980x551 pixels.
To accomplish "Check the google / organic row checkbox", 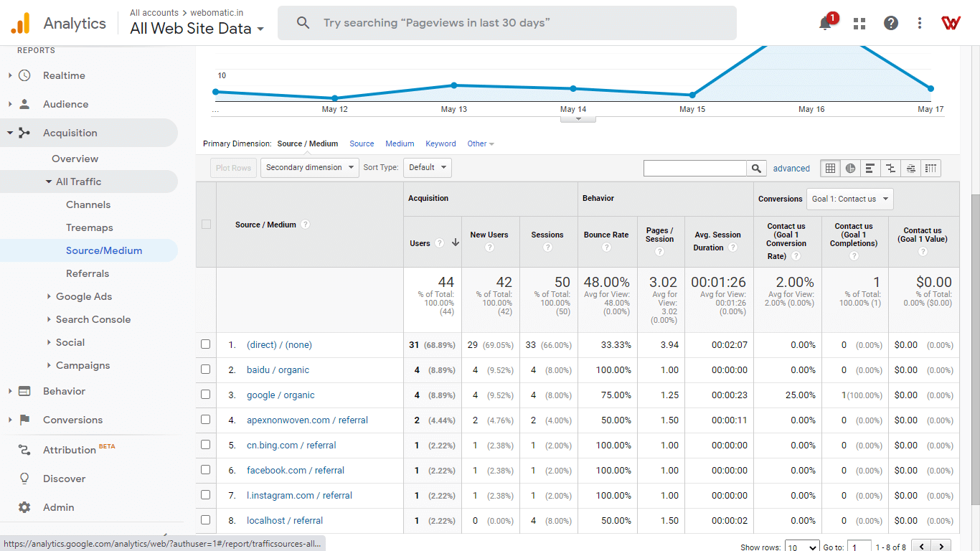I will [206, 395].
